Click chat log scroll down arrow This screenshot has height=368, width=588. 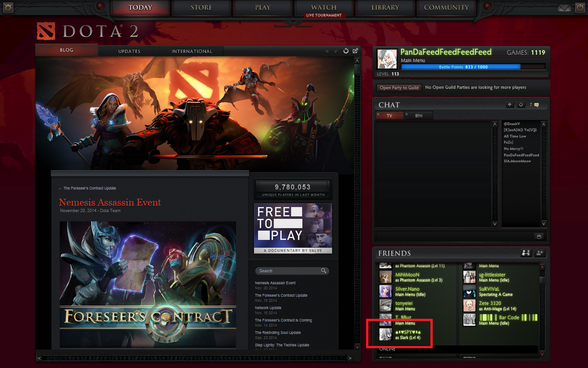(x=495, y=224)
